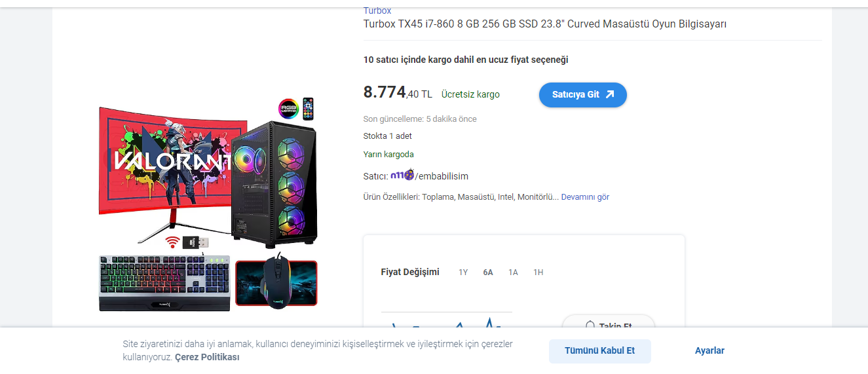Click the product title Turbox TX45 i7-860
This screenshot has width=868, height=374.
coord(545,24)
